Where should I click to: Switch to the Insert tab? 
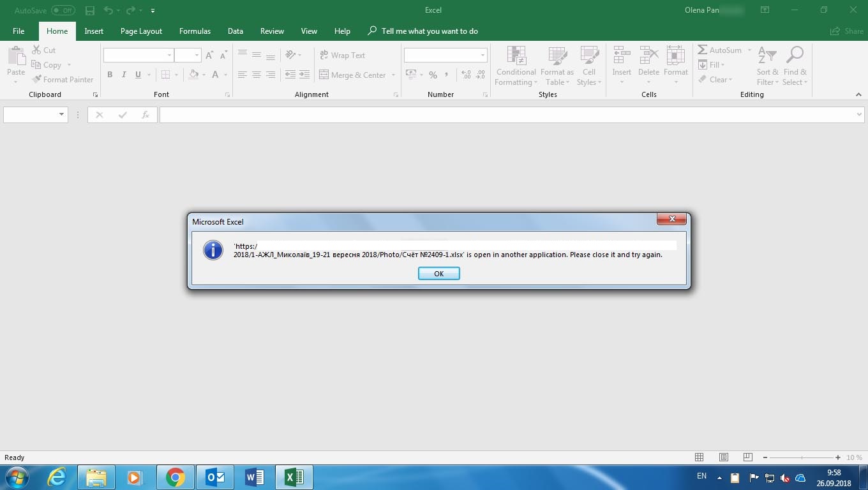(94, 31)
